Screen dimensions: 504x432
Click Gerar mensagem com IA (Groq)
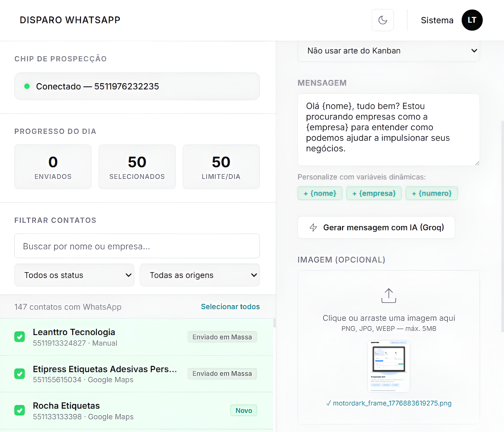tap(376, 227)
